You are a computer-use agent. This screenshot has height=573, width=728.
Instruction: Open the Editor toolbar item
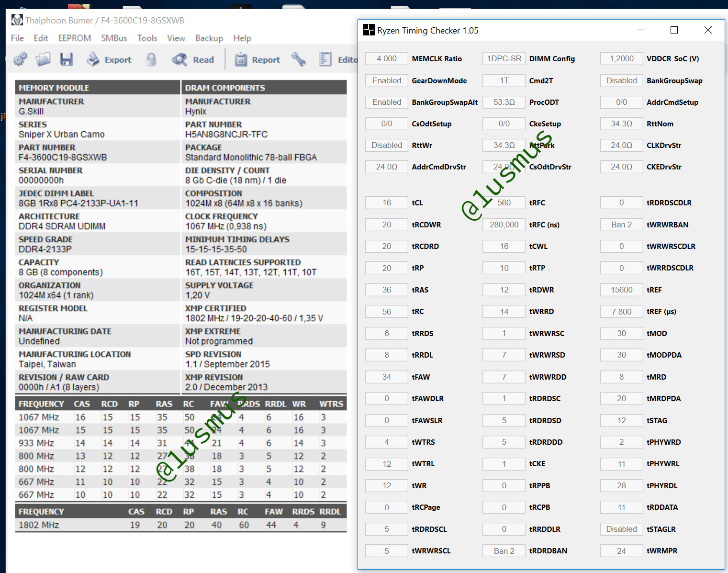coord(338,59)
